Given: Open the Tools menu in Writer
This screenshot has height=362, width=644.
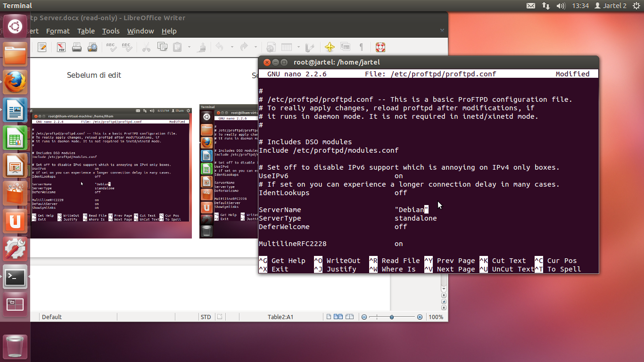Looking at the screenshot, I should point(111,31).
